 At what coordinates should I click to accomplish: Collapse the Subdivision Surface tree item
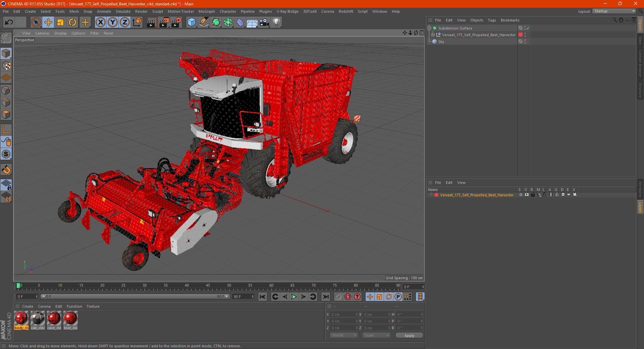click(429, 28)
